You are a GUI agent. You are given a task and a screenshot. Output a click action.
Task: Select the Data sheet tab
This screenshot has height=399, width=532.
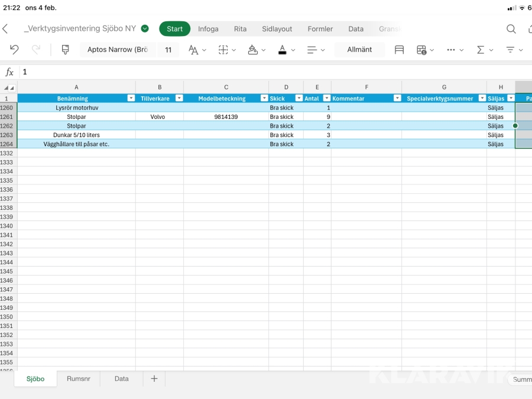(x=121, y=379)
